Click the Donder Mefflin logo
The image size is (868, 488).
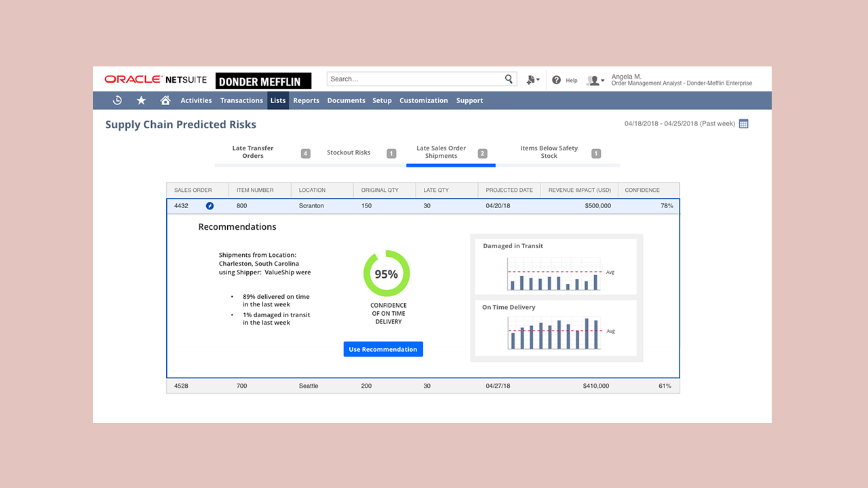(x=263, y=81)
